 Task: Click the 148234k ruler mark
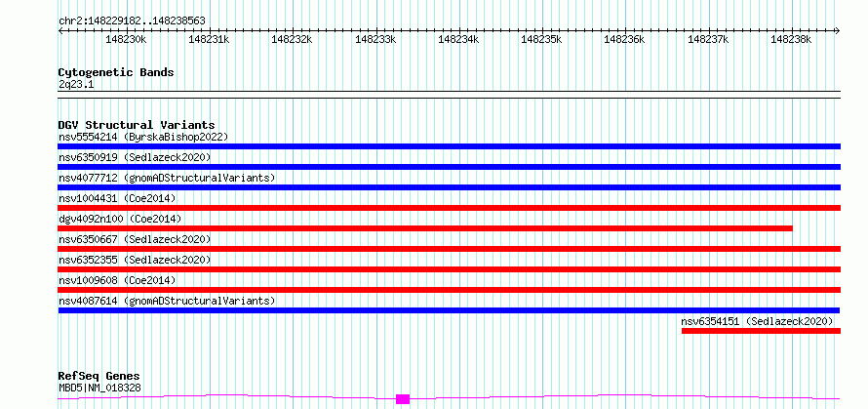458,39
